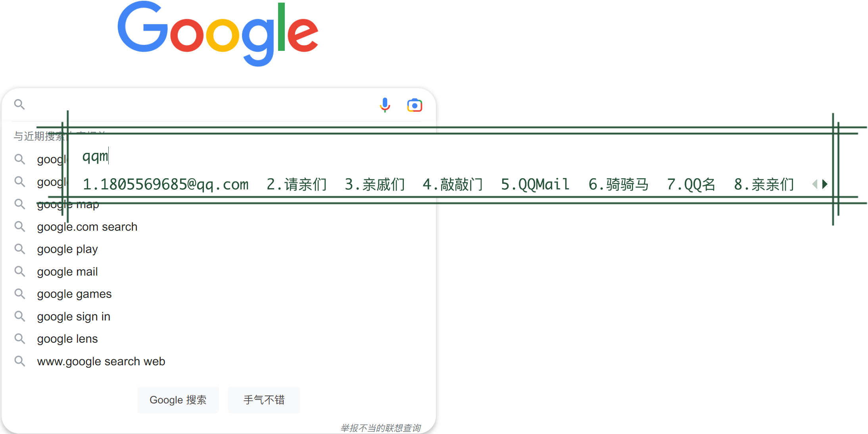Click the magnifier icon in search box
Image resolution: width=868 pixels, height=434 pixels.
point(19,104)
